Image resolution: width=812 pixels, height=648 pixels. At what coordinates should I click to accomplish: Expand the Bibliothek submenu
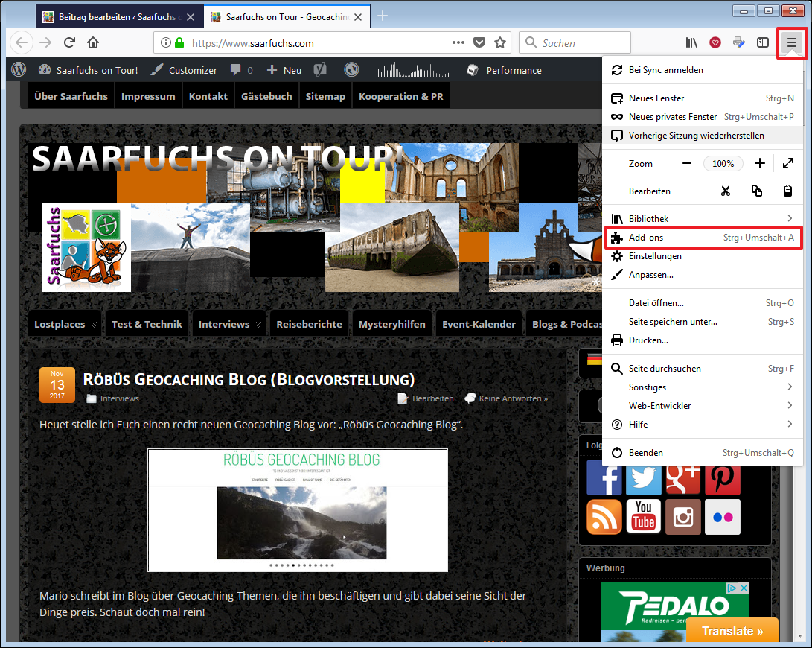[x=702, y=219]
